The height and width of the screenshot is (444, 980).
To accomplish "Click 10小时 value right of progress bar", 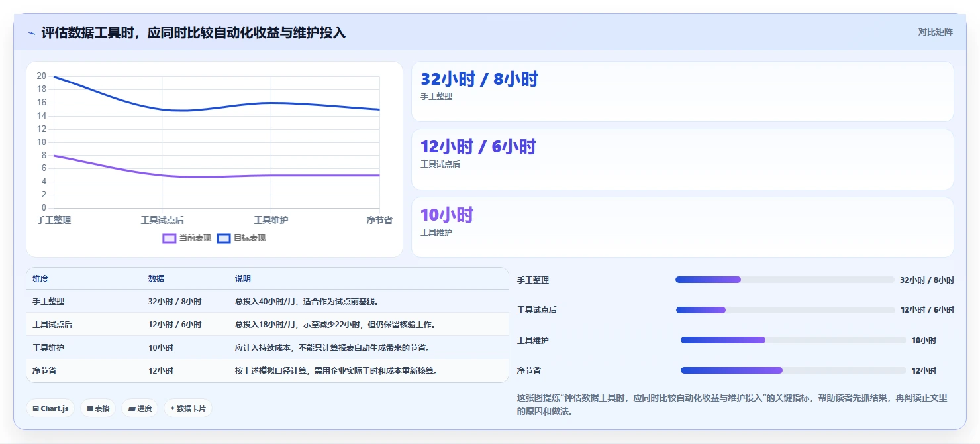I will coord(924,341).
